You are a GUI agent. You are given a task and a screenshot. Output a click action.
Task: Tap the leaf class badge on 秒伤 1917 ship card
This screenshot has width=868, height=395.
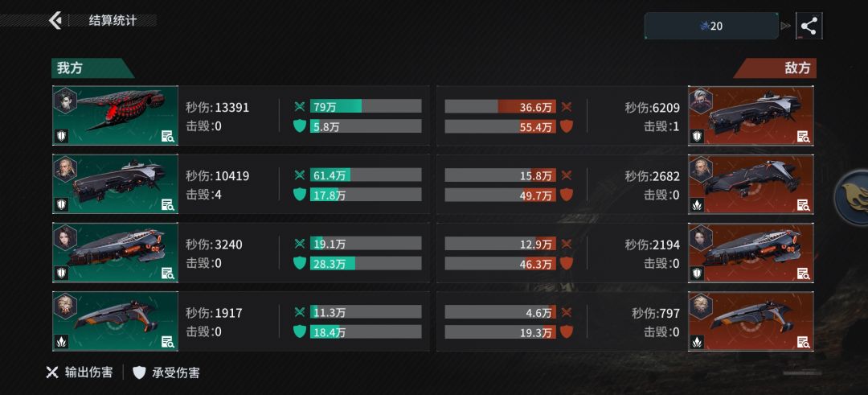click(61, 342)
